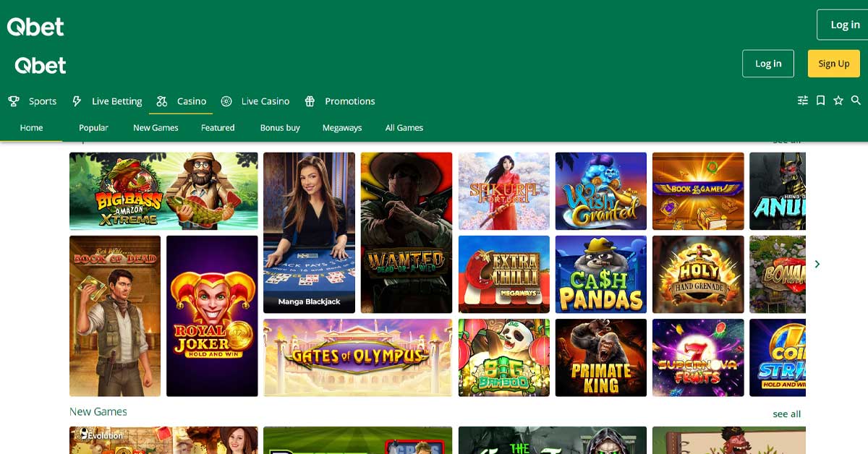This screenshot has height=454, width=868.
Task: Open Wish Granted game thumbnail
Action: [x=601, y=191]
